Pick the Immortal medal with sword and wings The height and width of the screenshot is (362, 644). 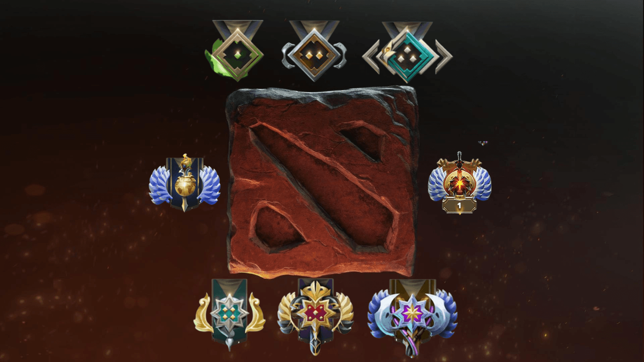[460, 183]
